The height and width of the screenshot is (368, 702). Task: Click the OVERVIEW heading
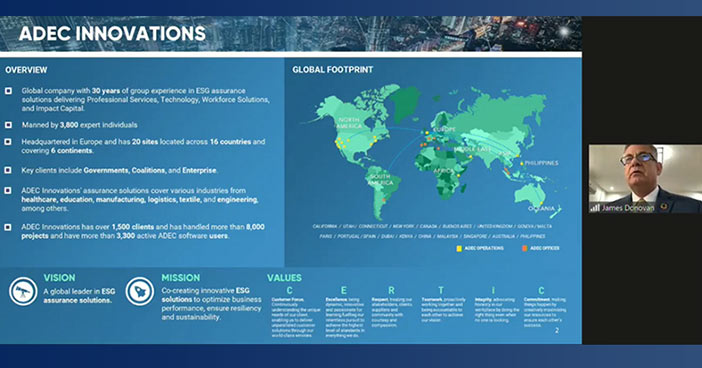[26, 70]
